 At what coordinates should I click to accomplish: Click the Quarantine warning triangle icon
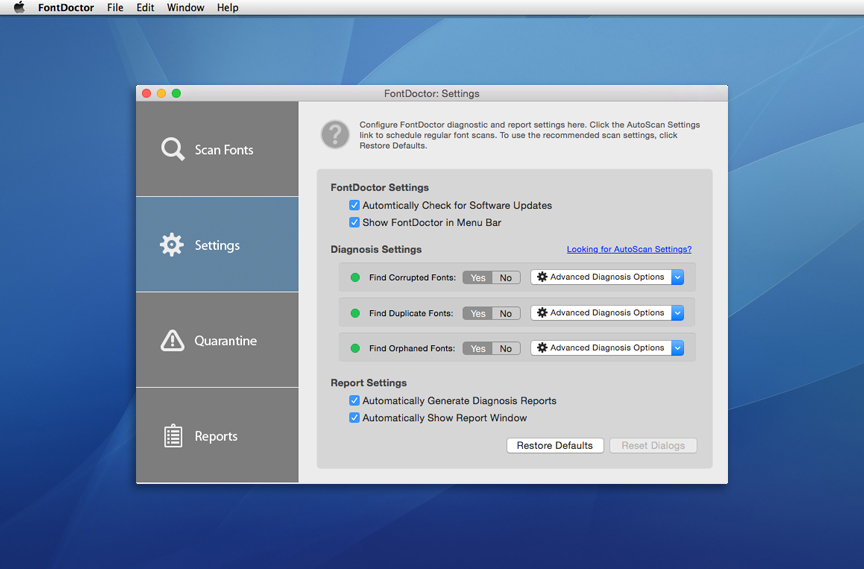[172, 340]
